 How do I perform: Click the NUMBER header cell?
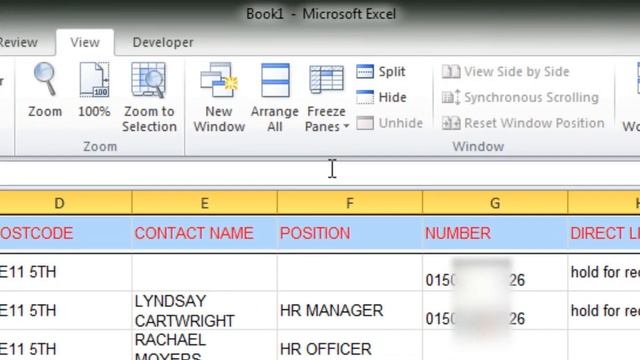pyautogui.click(x=495, y=233)
